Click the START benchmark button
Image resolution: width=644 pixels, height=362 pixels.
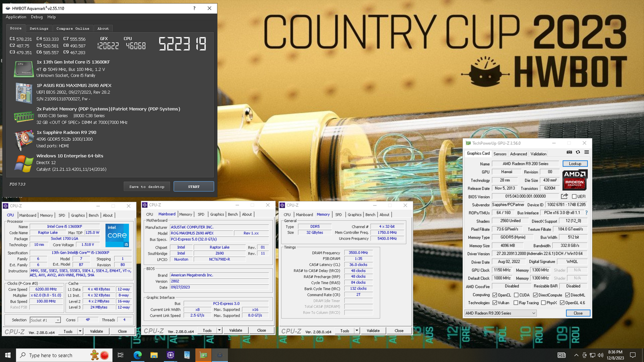pos(194,187)
